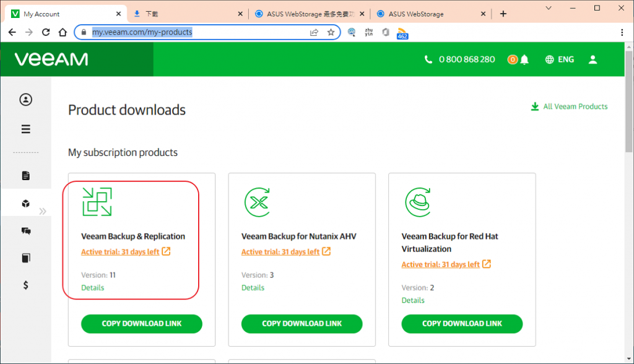Open the profile icon in left sidebar
Screen dimensions: 634x364
[26, 100]
